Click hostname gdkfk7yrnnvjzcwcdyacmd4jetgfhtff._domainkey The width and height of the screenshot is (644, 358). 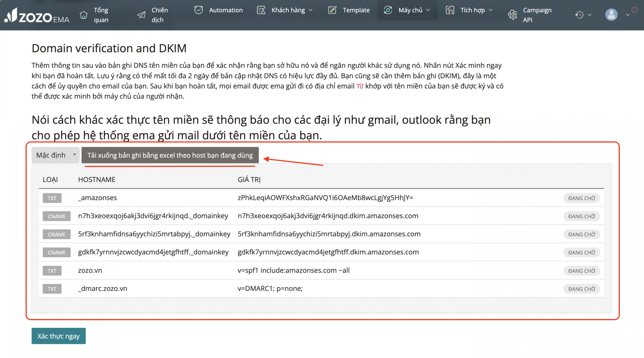click(x=153, y=252)
